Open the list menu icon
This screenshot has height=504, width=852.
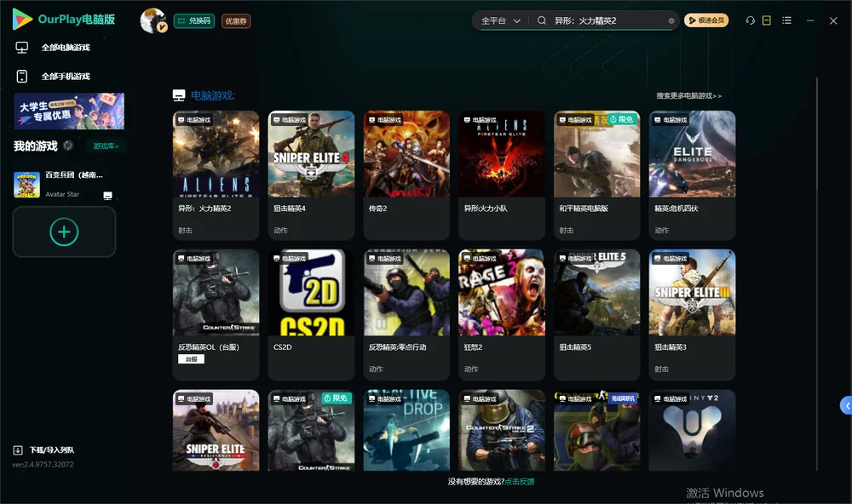(x=786, y=20)
